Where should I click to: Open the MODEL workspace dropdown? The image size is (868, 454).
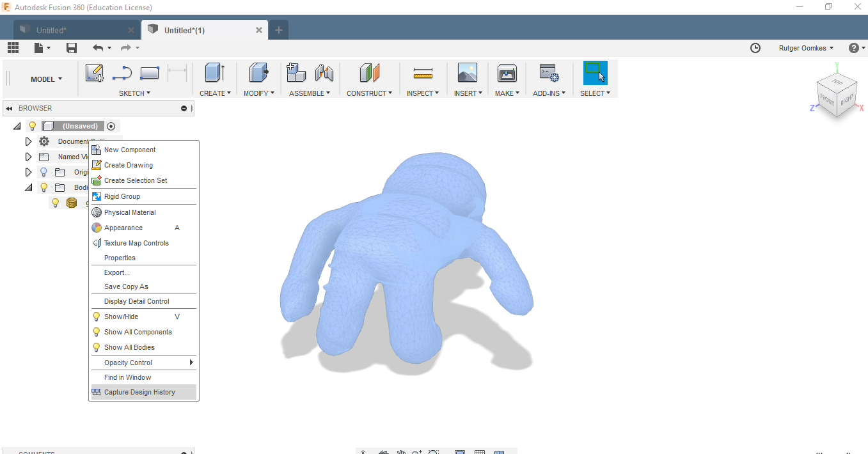pos(47,79)
